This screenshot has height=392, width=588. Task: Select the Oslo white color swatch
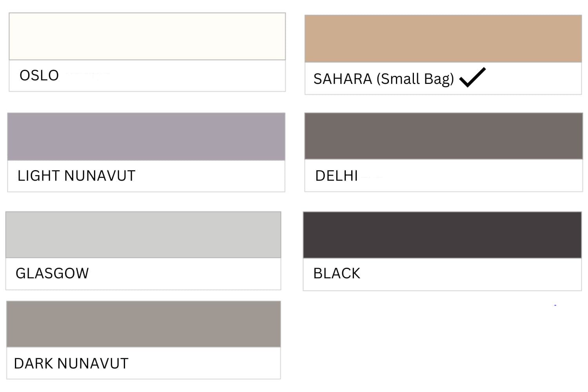[x=147, y=36]
